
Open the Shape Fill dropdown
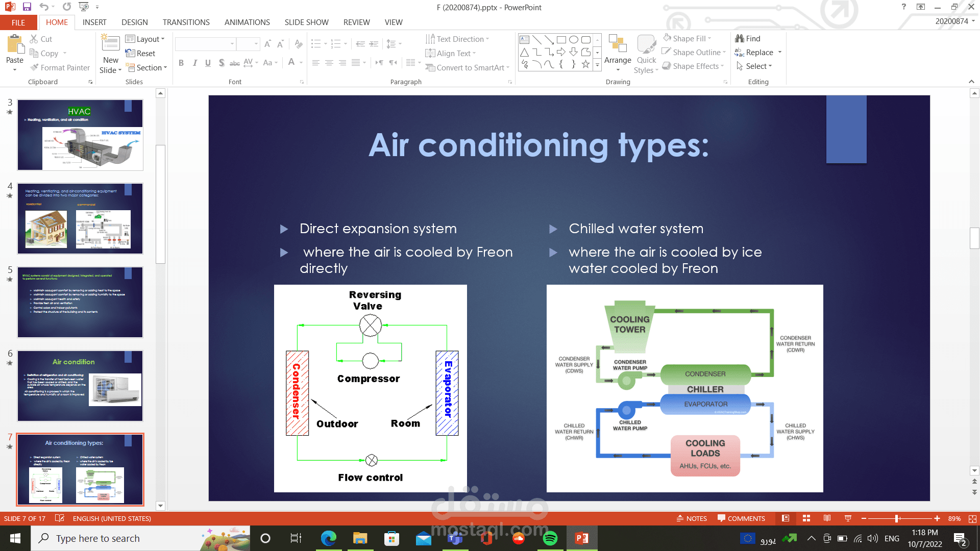(687, 38)
